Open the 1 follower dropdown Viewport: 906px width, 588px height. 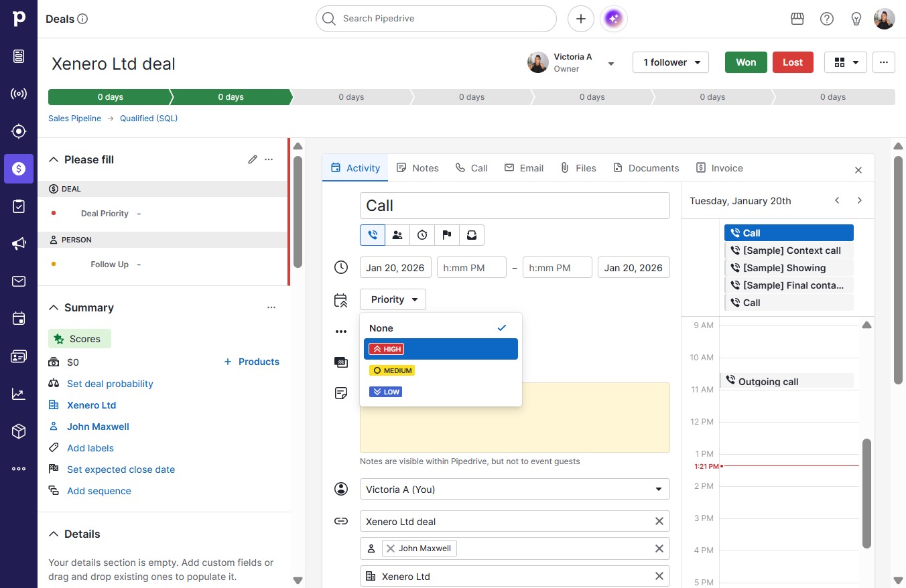click(x=671, y=62)
